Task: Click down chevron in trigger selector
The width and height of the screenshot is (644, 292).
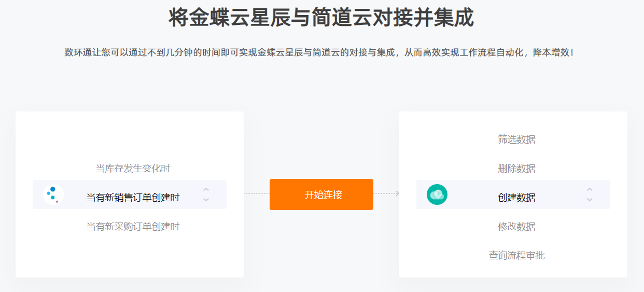Action: [x=206, y=200]
